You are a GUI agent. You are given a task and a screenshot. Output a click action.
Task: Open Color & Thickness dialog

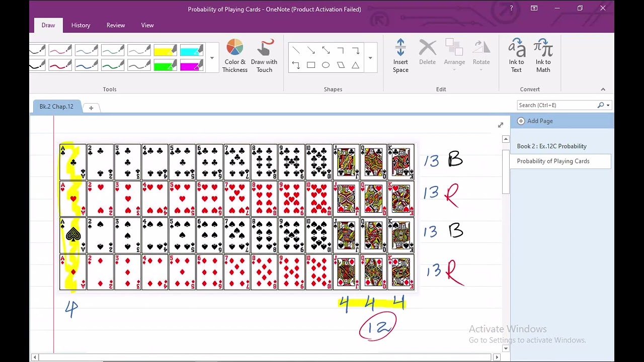pyautogui.click(x=235, y=56)
